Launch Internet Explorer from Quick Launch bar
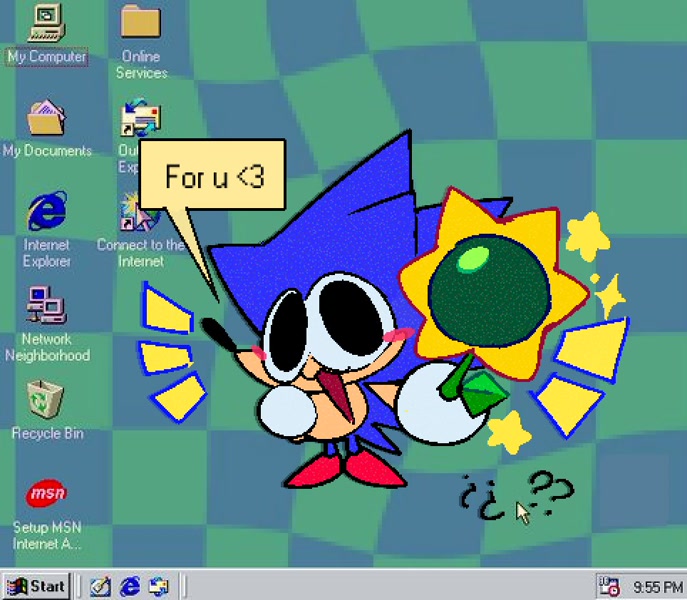This screenshot has width=687, height=600. (129, 586)
